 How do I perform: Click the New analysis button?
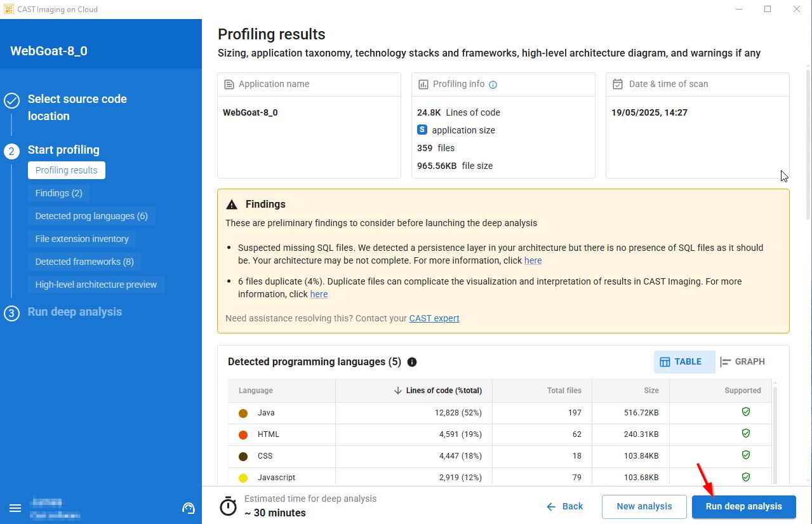coord(644,506)
